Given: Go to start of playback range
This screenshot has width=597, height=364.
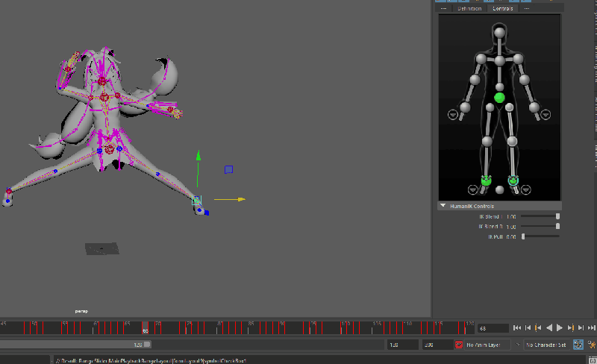Looking at the screenshot, I should click(x=516, y=328).
